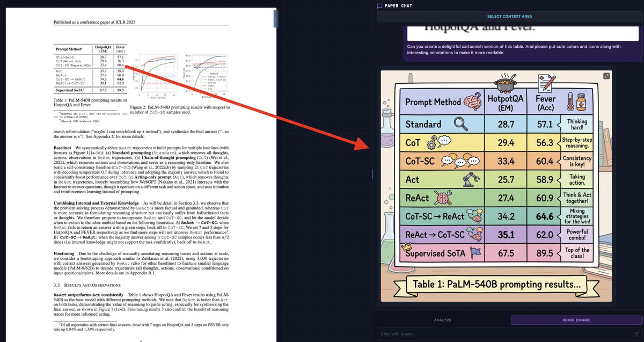This screenshot has width=644, height=342.
Task: Click the '89.5' cell in cartoon table
Action: point(544,253)
